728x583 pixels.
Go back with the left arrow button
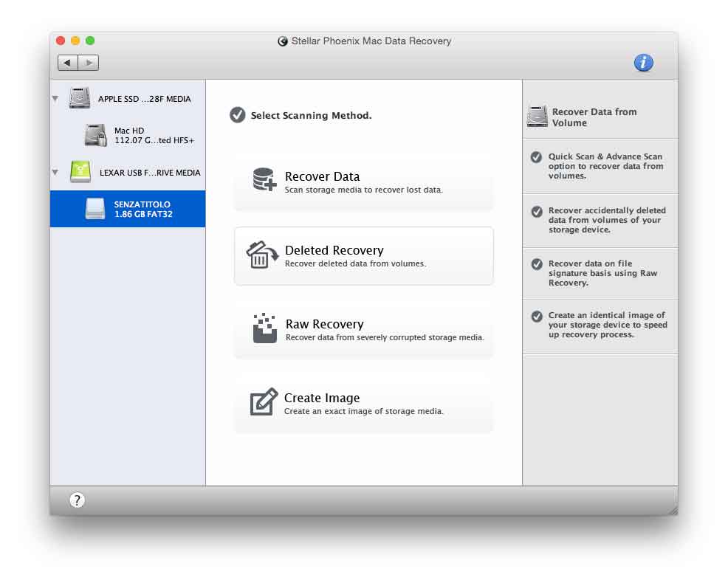[x=68, y=63]
